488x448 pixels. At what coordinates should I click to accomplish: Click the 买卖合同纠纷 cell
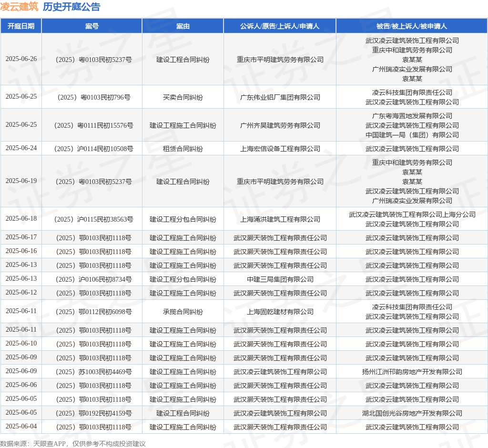click(183, 97)
